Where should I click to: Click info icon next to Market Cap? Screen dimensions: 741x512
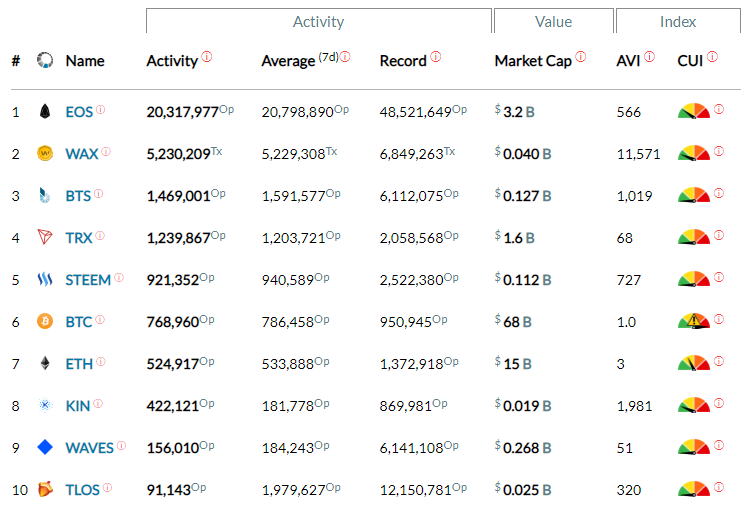pyautogui.click(x=581, y=57)
